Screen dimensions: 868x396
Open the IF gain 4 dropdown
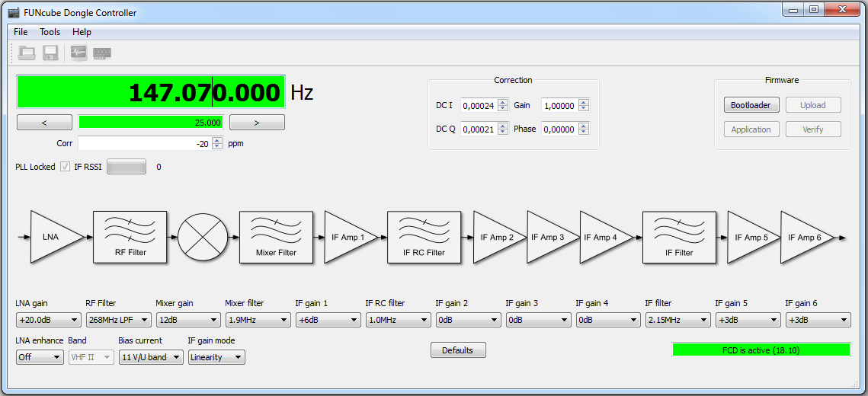(608, 320)
